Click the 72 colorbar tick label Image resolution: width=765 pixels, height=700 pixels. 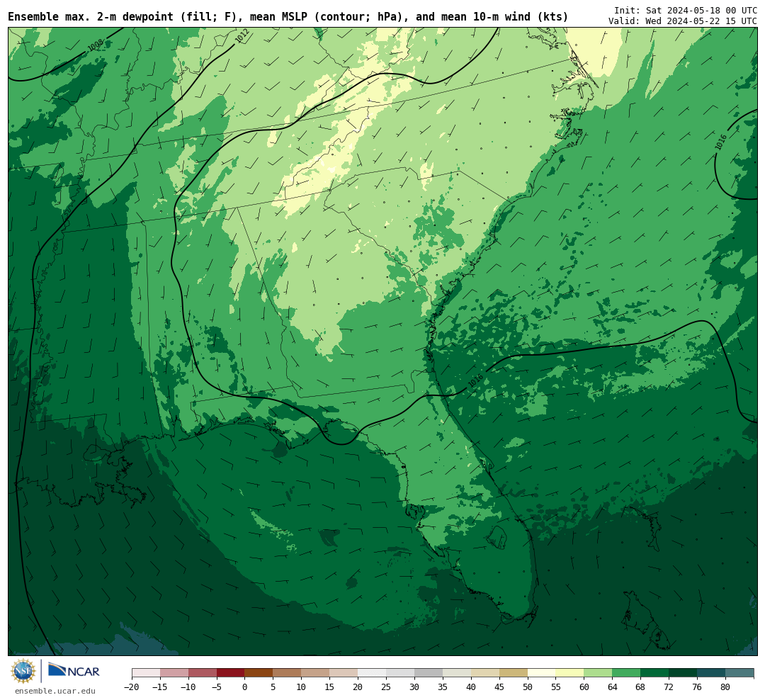(669, 687)
